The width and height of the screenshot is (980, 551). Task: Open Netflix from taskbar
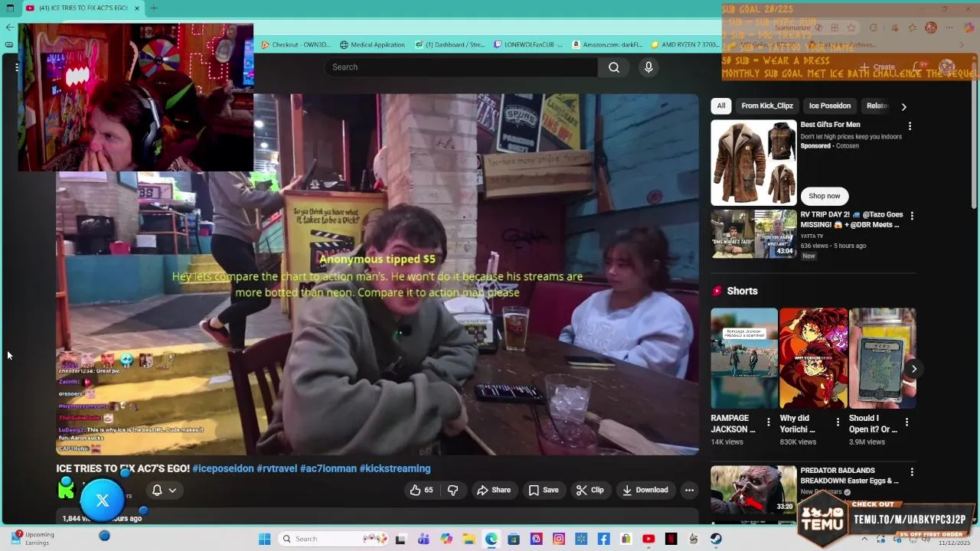point(671,539)
